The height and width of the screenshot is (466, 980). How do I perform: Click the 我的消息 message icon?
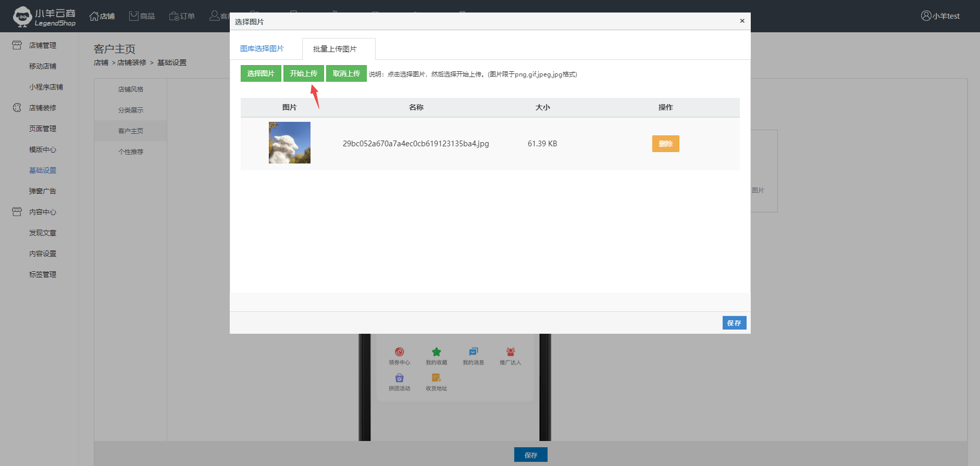[x=473, y=352]
